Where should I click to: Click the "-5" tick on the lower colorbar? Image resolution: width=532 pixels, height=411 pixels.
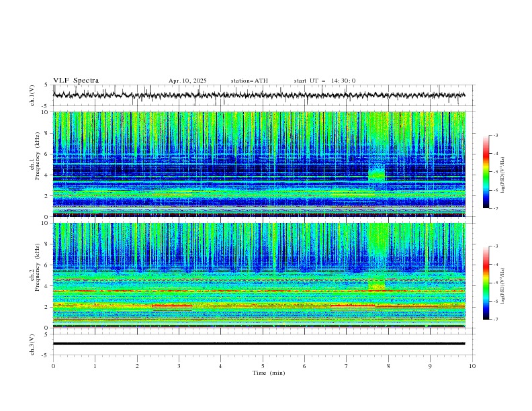pyautogui.click(x=495, y=283)
